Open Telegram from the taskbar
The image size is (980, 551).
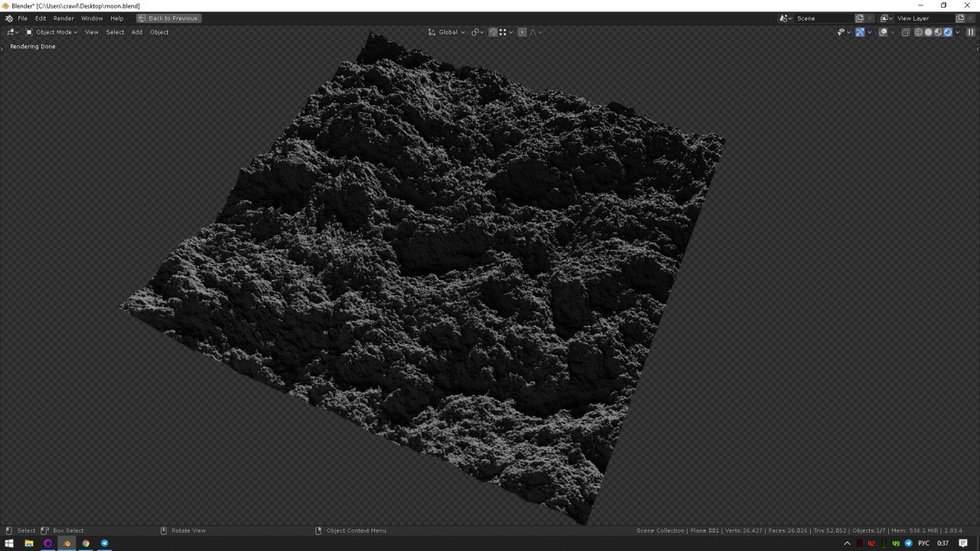[105, 543]
